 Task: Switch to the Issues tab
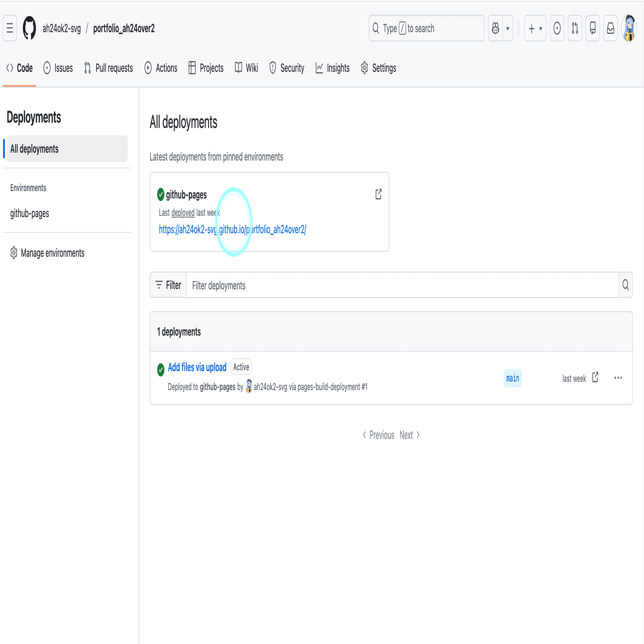[58, 68]
